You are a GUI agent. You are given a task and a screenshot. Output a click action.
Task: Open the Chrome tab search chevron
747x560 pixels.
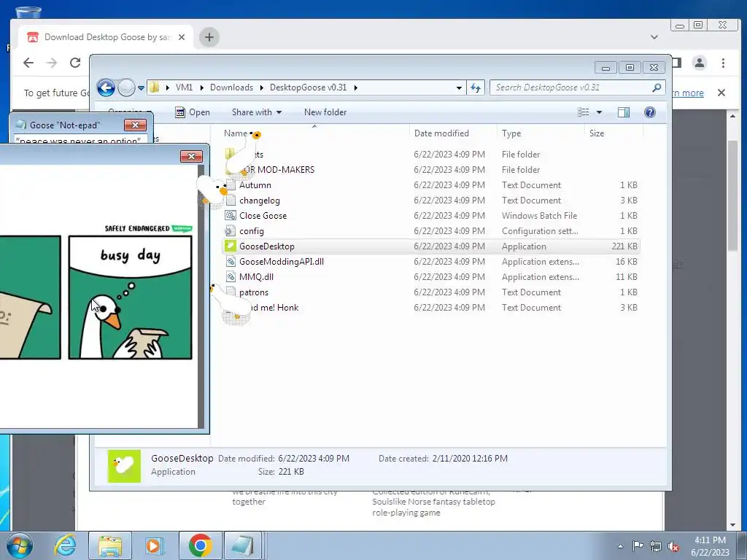[654, 37]
